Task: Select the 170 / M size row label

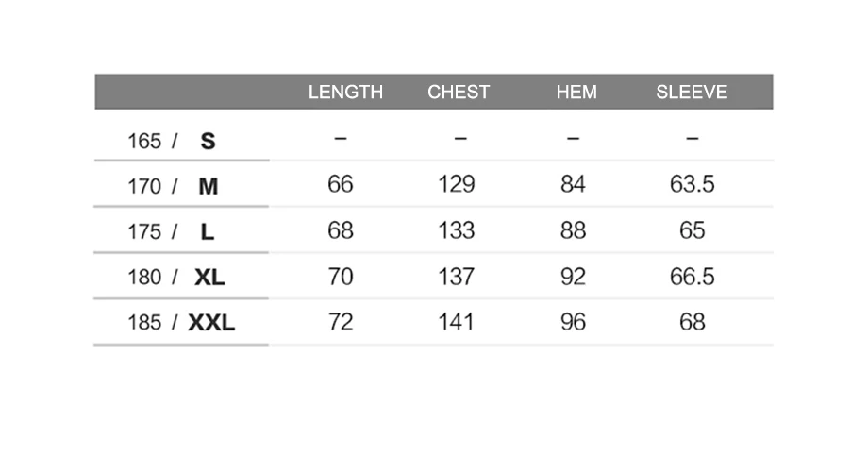Action: [x=173, y=187]
